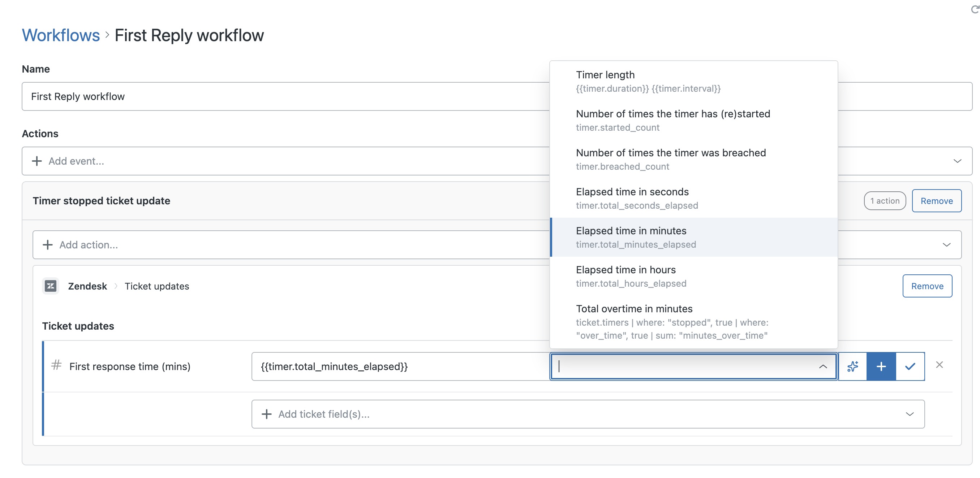
Task: Remove the Zendesk Ticket updates action
Action: pos(927,286)
